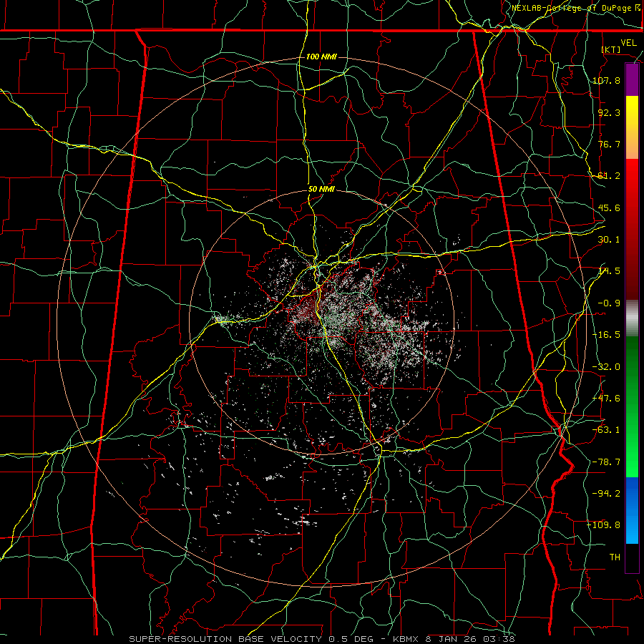
Task: Select the -94.2 value on velocity scale
Action: click(606, 494)
